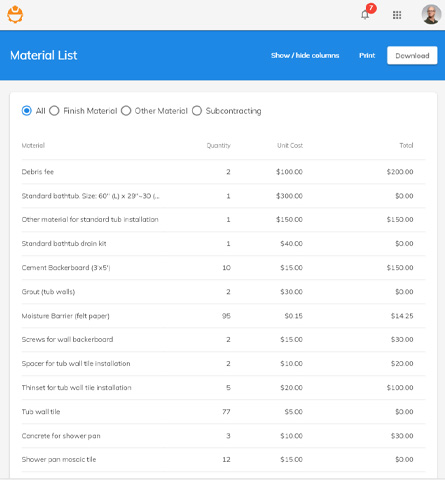Click the Material column header
Image resolution: width=445 pixels, height=480 pixels.
coord(33,145)
